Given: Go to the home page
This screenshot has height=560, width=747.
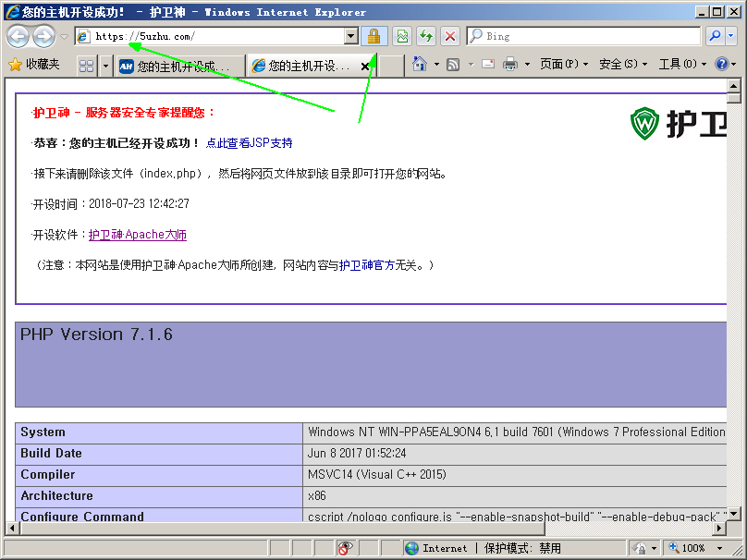Looking at the screenshot, I should pyautogui.click(x=417, y=64).
